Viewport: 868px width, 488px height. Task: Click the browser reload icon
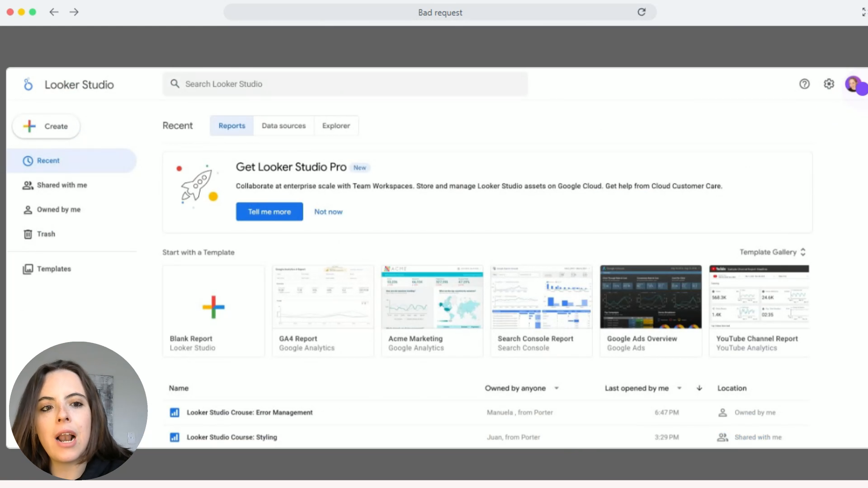coord(642,12)
